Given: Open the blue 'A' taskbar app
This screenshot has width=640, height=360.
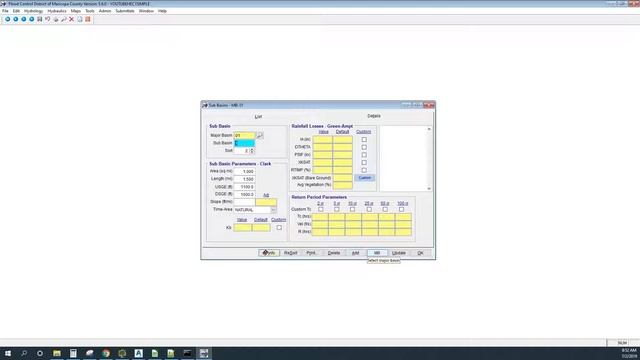Looking at the screenshot, I should [x=138, y=353].
